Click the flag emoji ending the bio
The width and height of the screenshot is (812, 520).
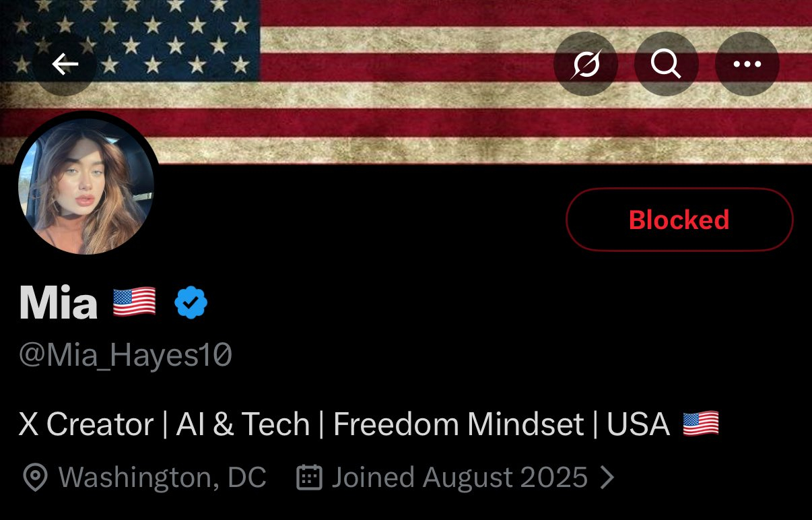click(701, 424)
